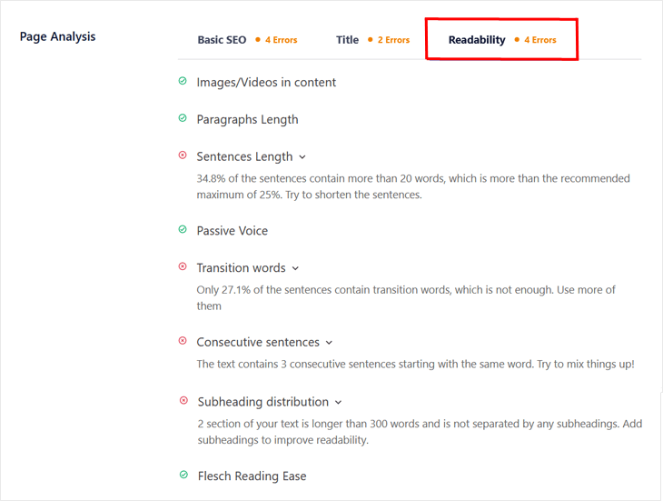
Task: Collapse the Sentences Length chevron
Action: [x=302, y=157]
